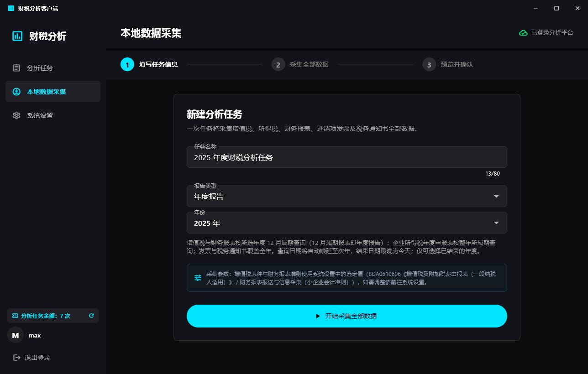Viewport: 588px width, 374px height.
Task: Click the arrow of 报告类型 combo box
Action: point(496,197)
